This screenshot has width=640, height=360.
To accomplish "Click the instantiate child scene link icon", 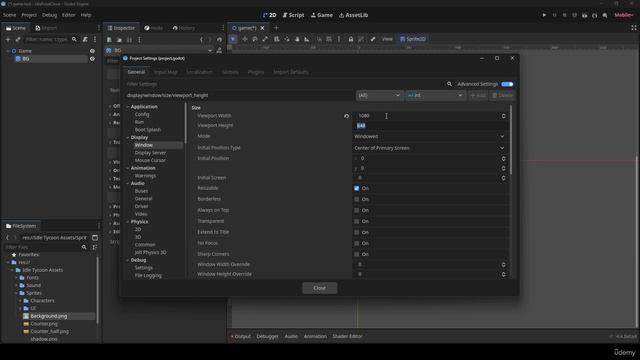I will (x=18, y=39).
